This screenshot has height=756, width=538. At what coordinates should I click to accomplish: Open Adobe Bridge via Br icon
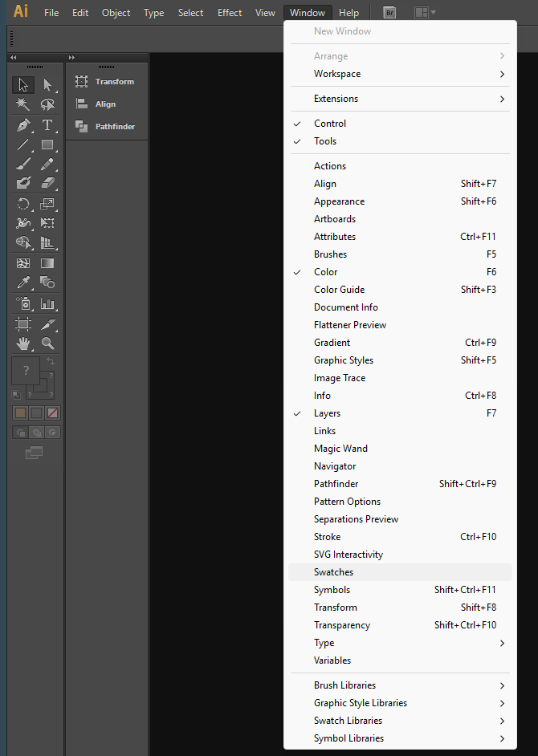point(389,13)
